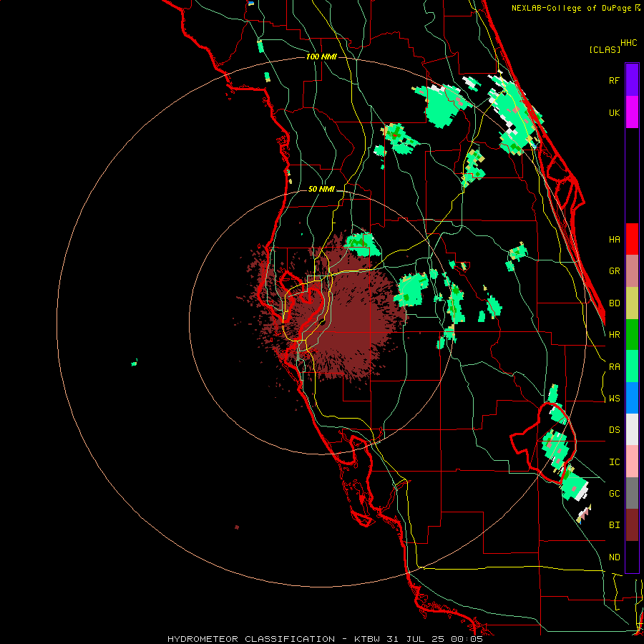Click the "KTBW" radar site identifier
The width and height of the screenshot is (644, 644).
tap(367, 639)
